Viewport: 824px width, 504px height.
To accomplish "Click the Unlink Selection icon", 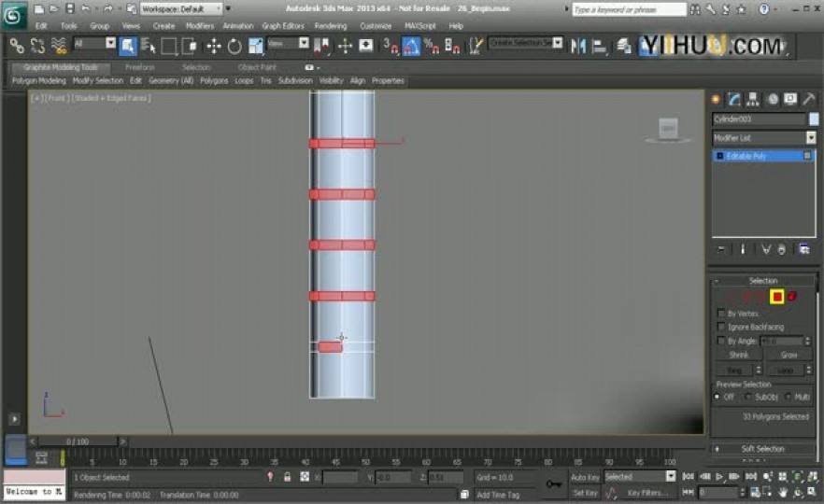I will point(37,47).
